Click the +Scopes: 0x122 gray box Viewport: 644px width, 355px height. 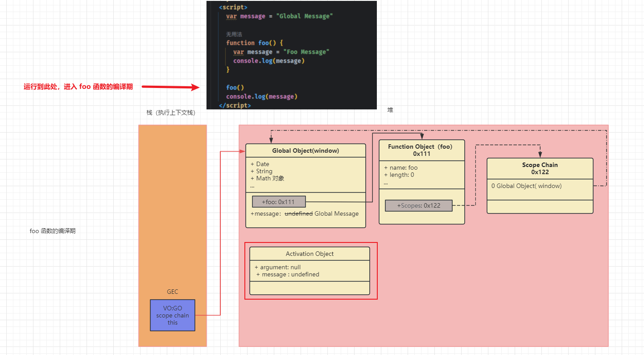[419, 206]
